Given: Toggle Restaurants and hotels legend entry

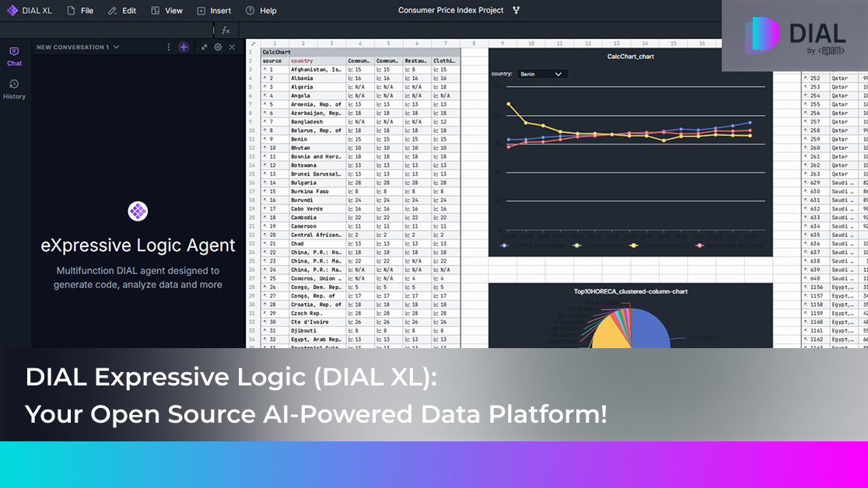Looking at the screenshot, I should coord(729,245).
